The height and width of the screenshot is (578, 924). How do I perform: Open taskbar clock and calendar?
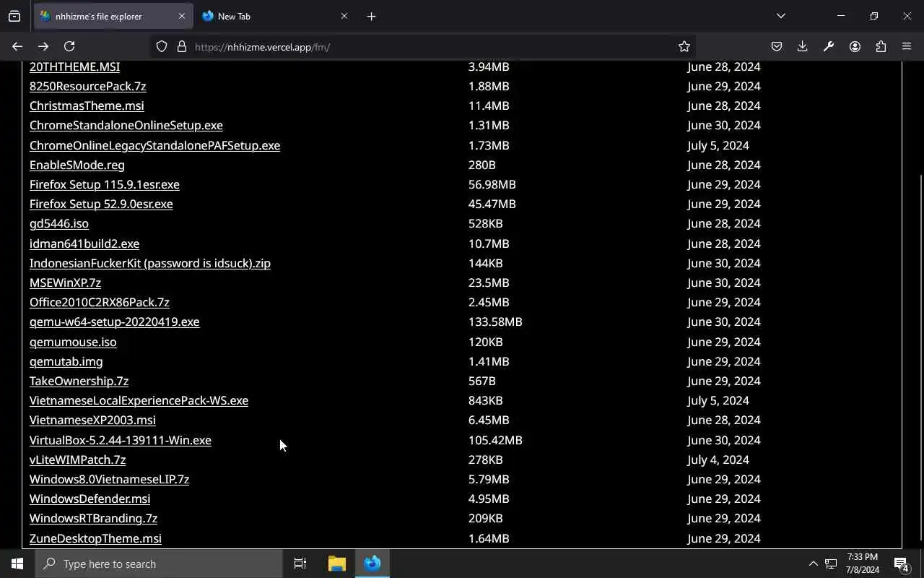pyautogui.click(x=862, y=564)
